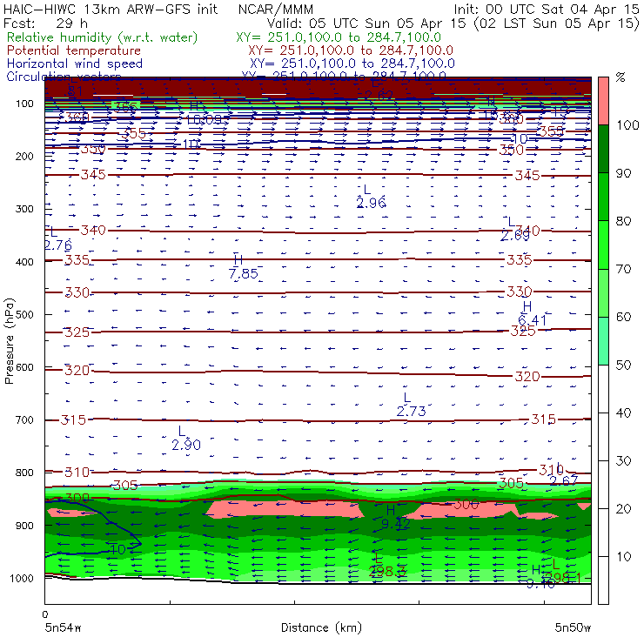Select the 70–80% bright green colorbar segment
The image size is (644, 644).
tap(603, 245)
